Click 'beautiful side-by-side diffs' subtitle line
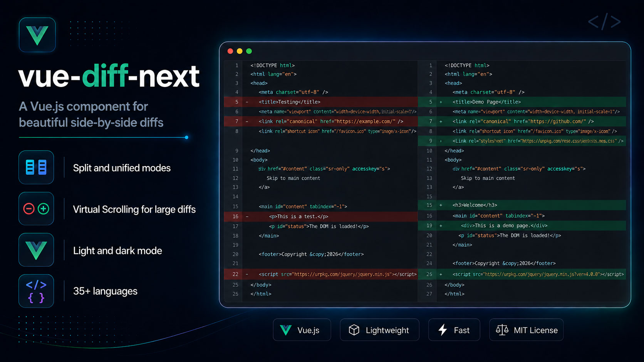The height and width of the screenshot is (362, 644). coord(91,123)
